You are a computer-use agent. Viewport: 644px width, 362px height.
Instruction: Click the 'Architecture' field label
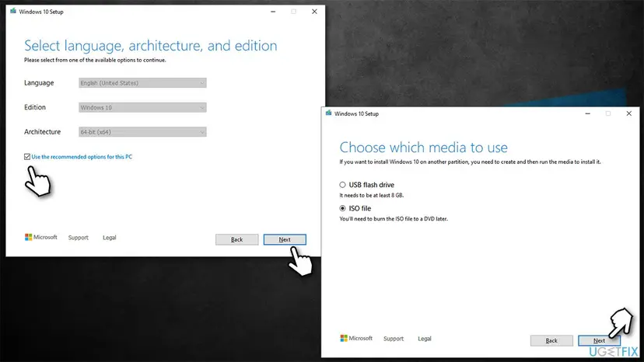(42, 132)
